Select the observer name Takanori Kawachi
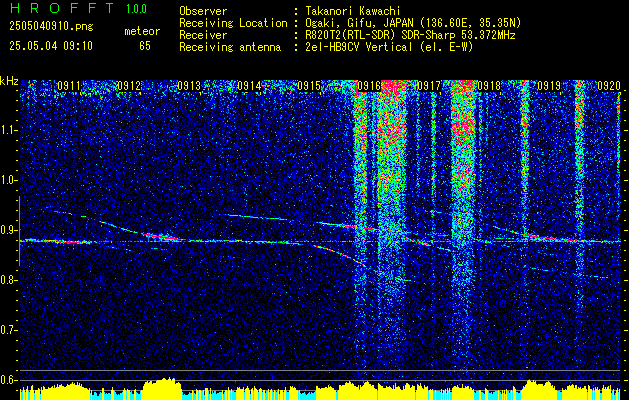 tap(353, 11)
